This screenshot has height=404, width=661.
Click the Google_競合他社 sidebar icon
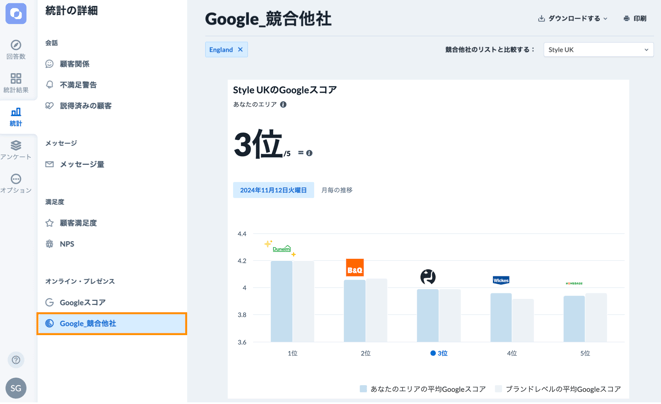click(49, 323)
